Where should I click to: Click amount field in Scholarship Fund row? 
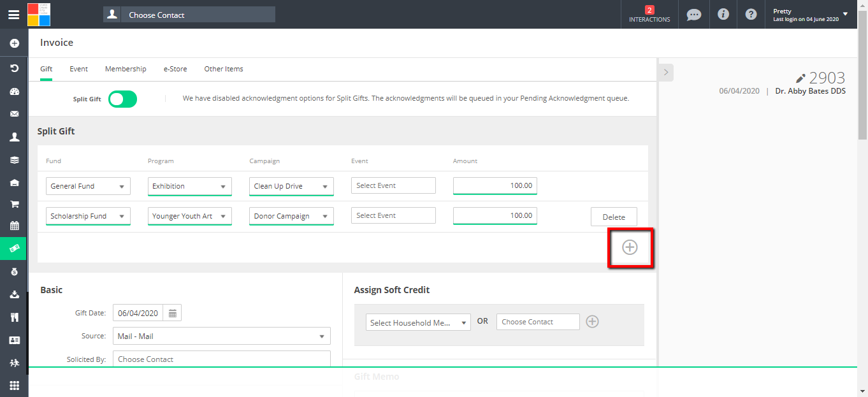(x=495, y=215)
